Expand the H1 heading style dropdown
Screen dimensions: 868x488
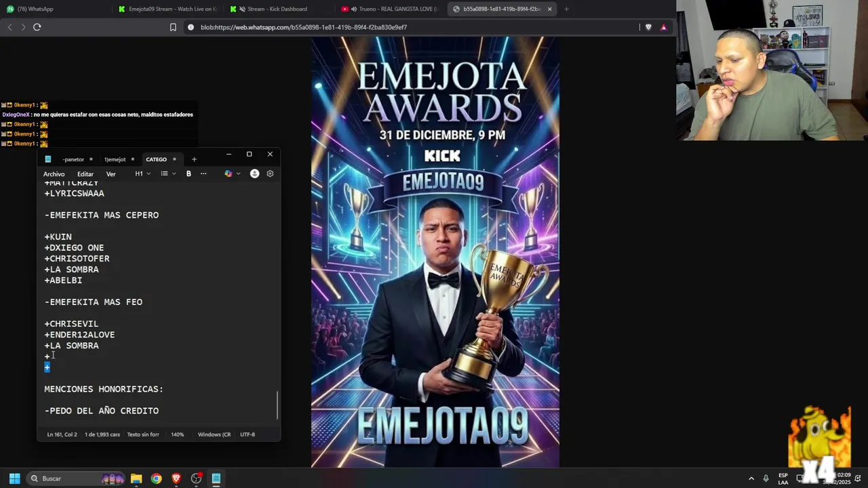pyautogui.click(x=142, y=174)
